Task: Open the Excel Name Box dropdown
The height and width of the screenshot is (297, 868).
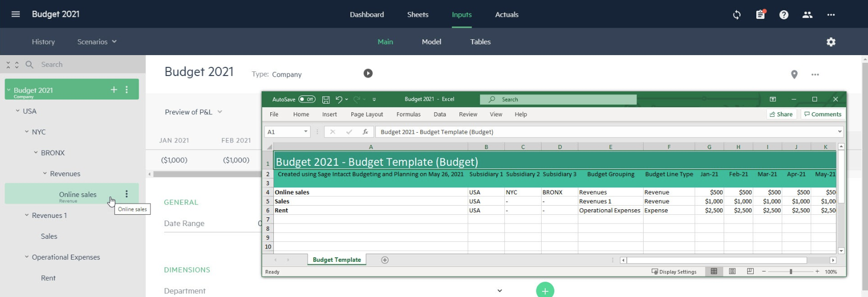Action: [x=306, y=132]
